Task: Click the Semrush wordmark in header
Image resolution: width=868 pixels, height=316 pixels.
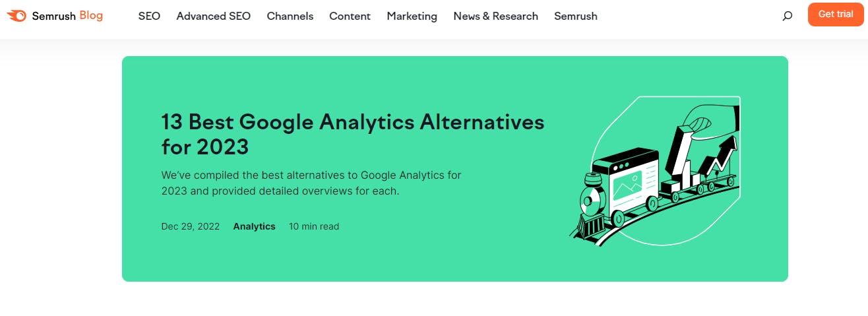Action: [54, 16]
